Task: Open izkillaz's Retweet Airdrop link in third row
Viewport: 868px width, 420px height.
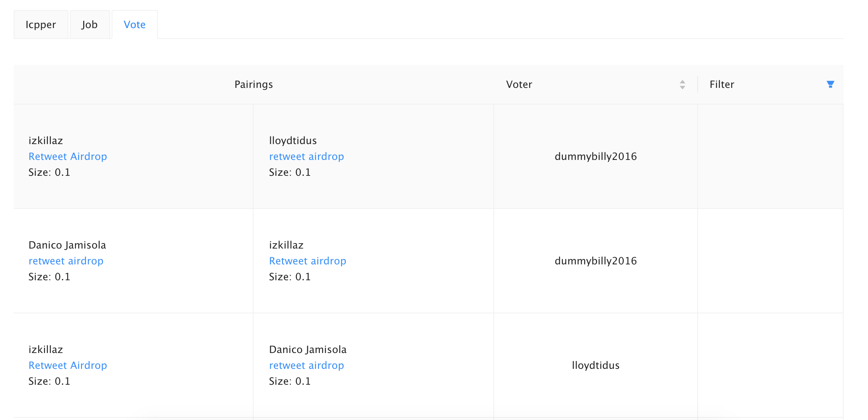Action: tap(68, 365)
